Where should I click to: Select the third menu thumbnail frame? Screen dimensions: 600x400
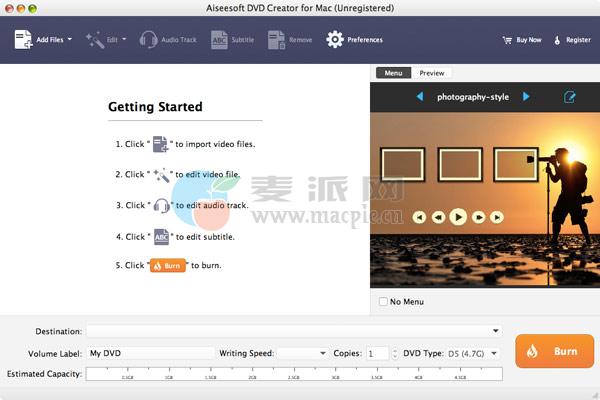coord(516,165)
